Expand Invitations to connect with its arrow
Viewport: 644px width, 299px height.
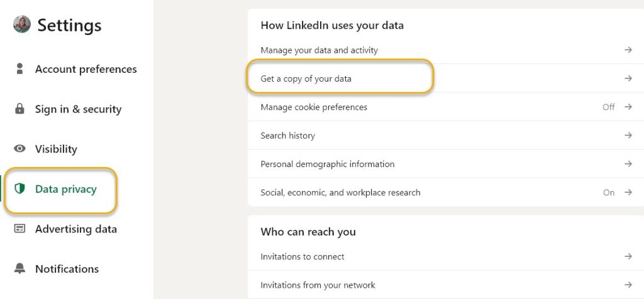628,256
